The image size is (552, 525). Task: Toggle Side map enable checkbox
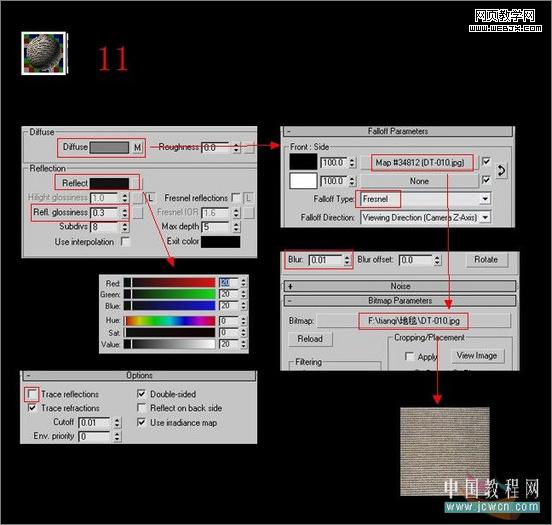tap(486, 180)
